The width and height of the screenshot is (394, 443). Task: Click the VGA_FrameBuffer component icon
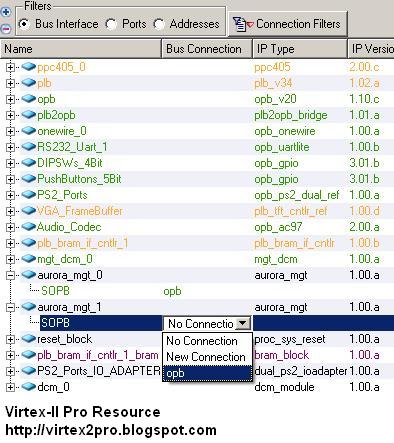[29, 210]
